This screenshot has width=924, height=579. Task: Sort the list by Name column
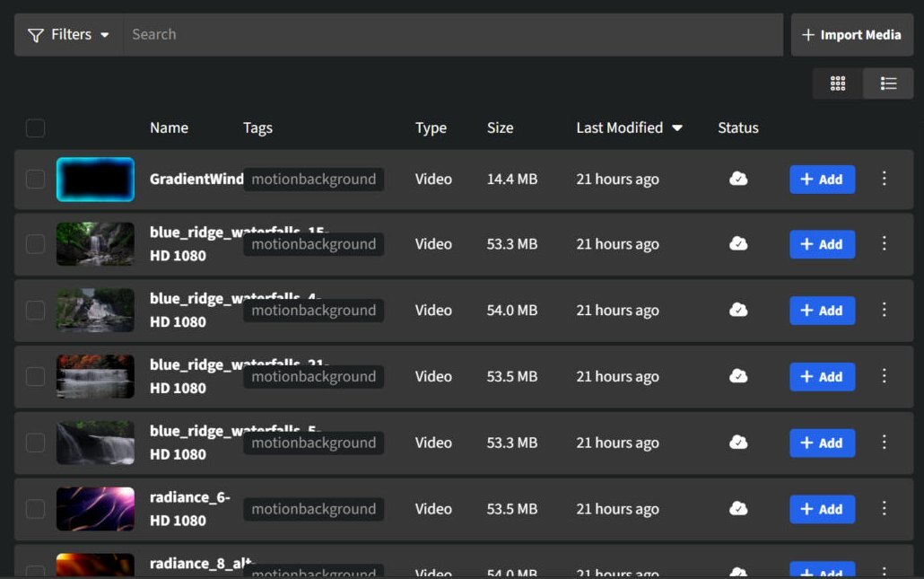170,128
